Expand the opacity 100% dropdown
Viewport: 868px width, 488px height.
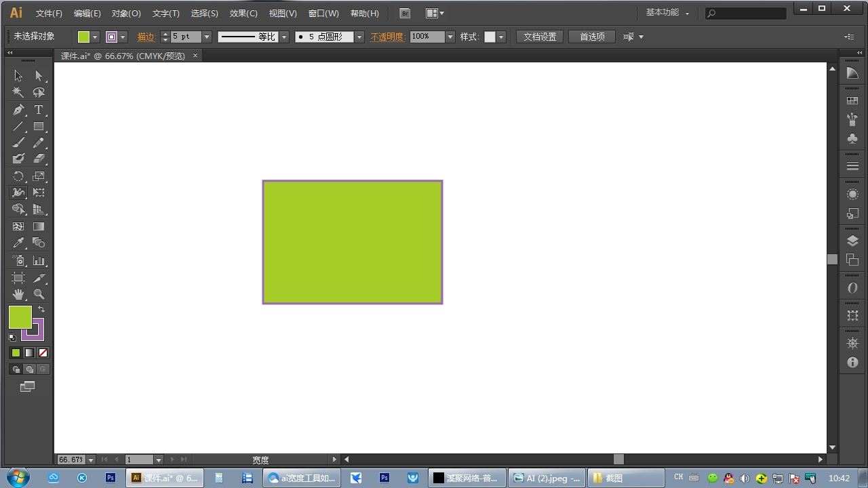coord(450,37)
